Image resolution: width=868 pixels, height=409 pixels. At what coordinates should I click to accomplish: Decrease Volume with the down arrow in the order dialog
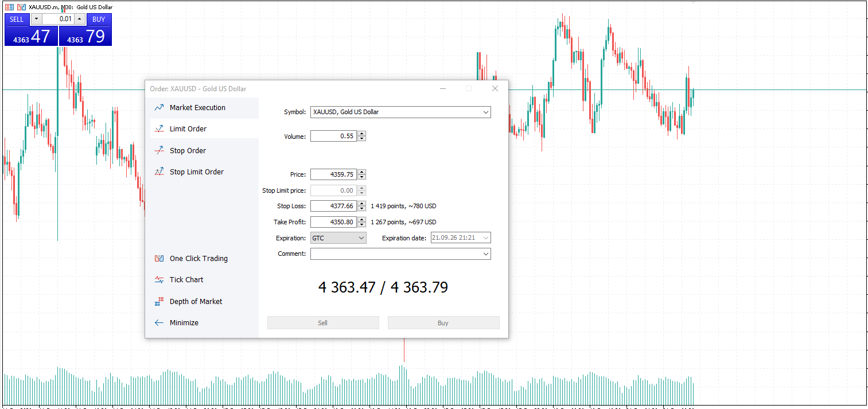coord(361,139)
